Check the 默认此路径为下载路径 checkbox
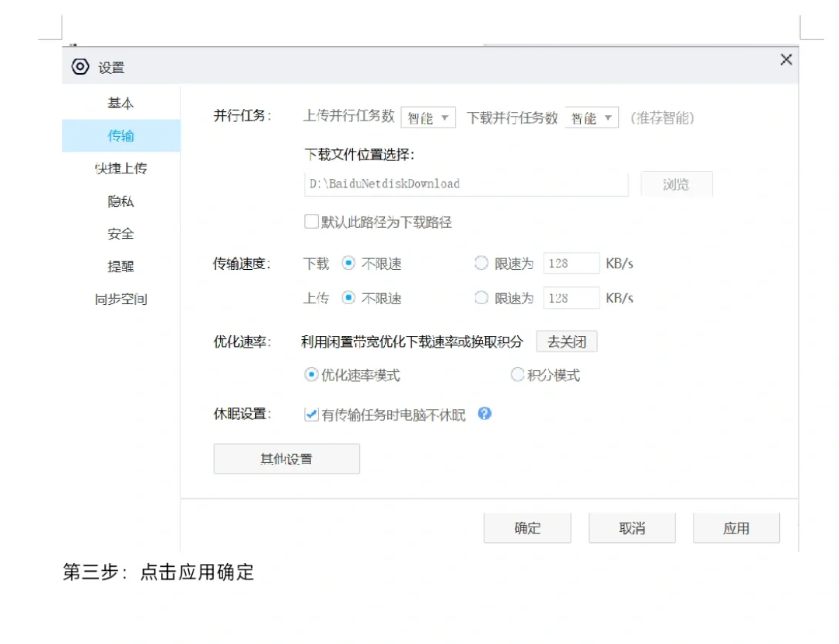Viewport: 839px width, 644px height. pos(311,222)
